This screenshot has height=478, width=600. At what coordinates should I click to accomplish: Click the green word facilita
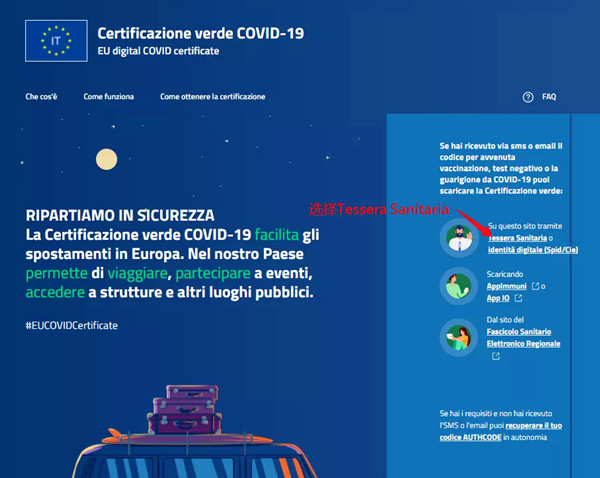[x=277, y=235]
